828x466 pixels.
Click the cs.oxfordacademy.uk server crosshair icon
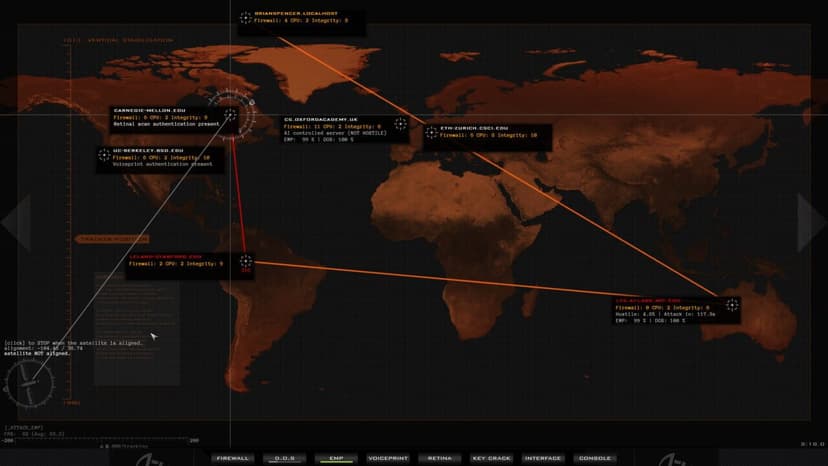tap(400, 124)
